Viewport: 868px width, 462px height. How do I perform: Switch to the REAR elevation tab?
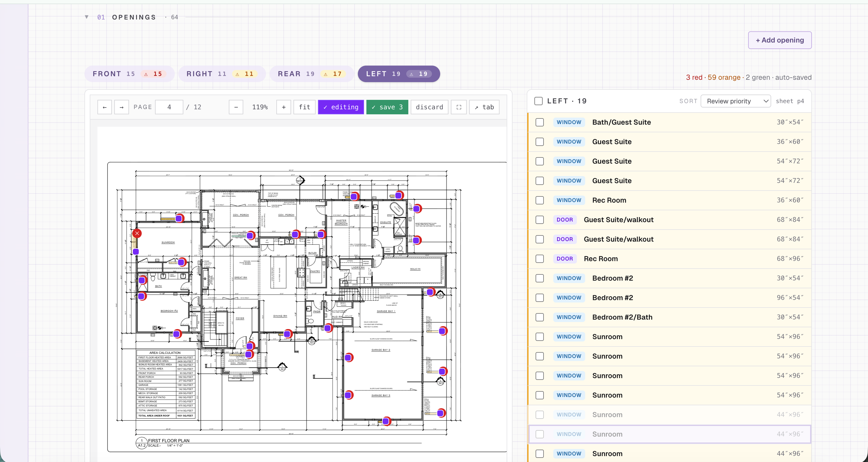coord(311,74)
